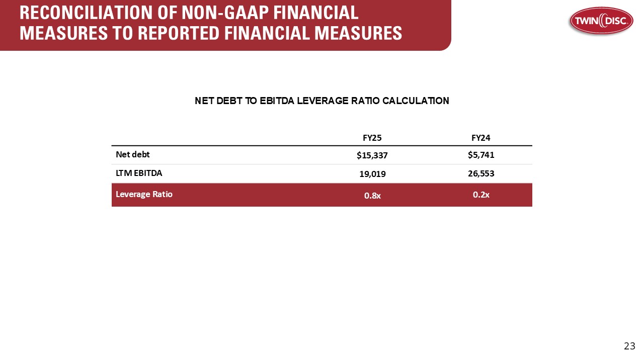
Task: Click the LTM EBITDA row label
Action: pos(139,172)
